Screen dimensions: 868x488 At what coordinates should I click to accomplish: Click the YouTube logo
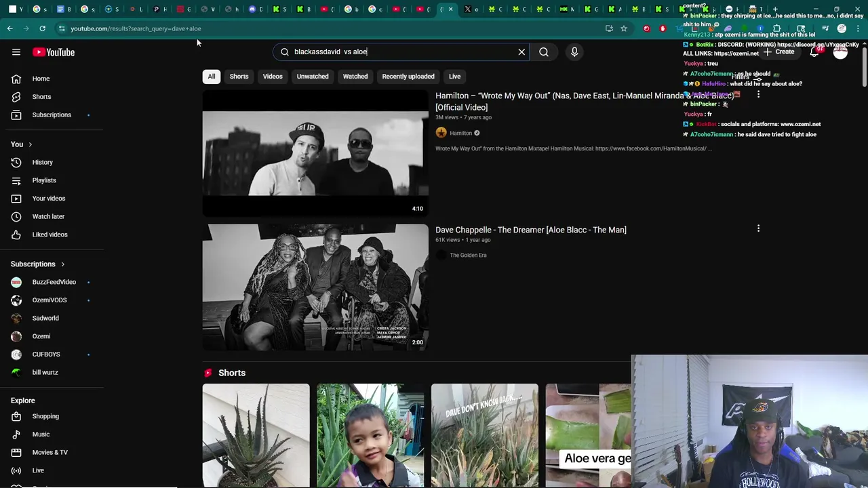click(53, 52)
